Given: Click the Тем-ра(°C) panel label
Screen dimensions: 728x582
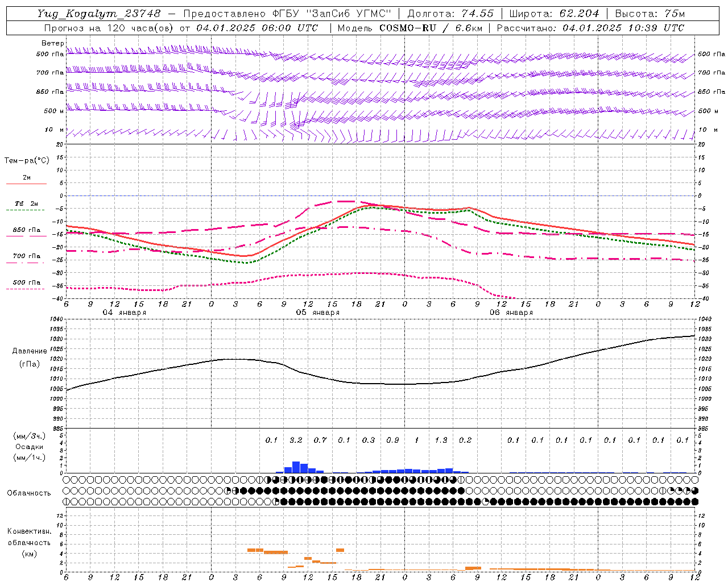Looking at the screenshot, I should 27,161.
